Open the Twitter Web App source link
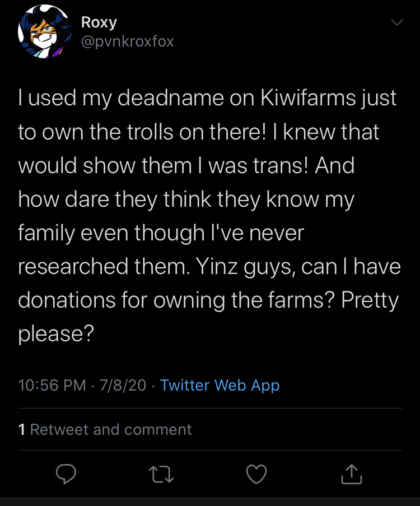This screenshot has height=506, width=420. tap(220, 386)
